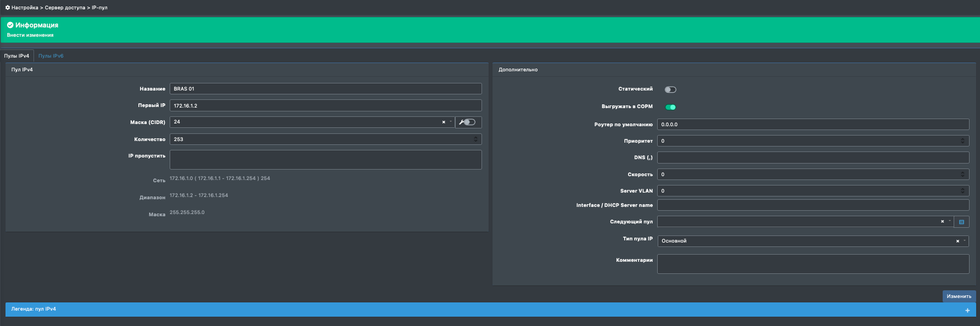
Task: Clear the Маска (CIDR) value with the x
Action: tap(444, 122)
